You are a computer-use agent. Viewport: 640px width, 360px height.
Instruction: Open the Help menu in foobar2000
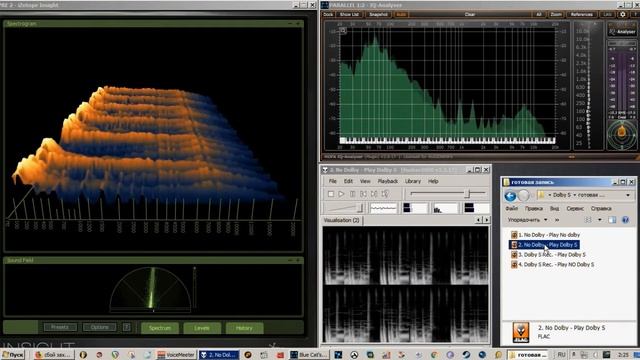point(433,181)
